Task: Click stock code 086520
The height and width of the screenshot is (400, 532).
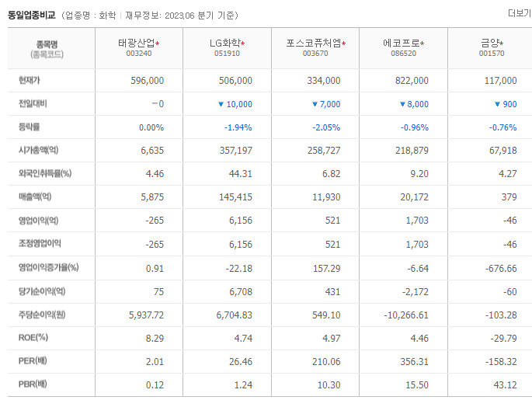Action: pos(403,54)
